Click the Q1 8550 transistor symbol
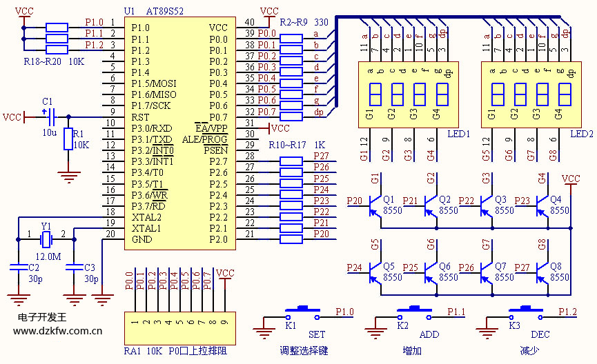This screenshot has height=364, width=597. pos(374,205)
